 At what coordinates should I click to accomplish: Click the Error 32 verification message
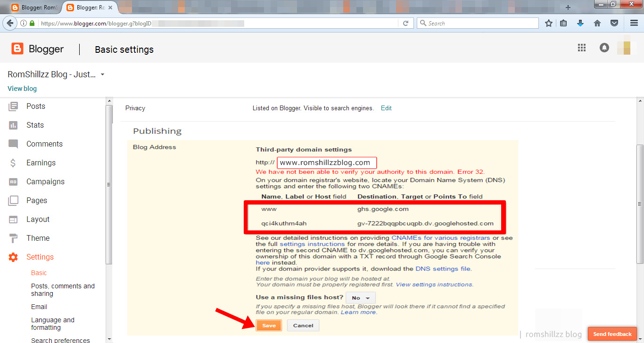pyautogui.click(x=370, y=172)
